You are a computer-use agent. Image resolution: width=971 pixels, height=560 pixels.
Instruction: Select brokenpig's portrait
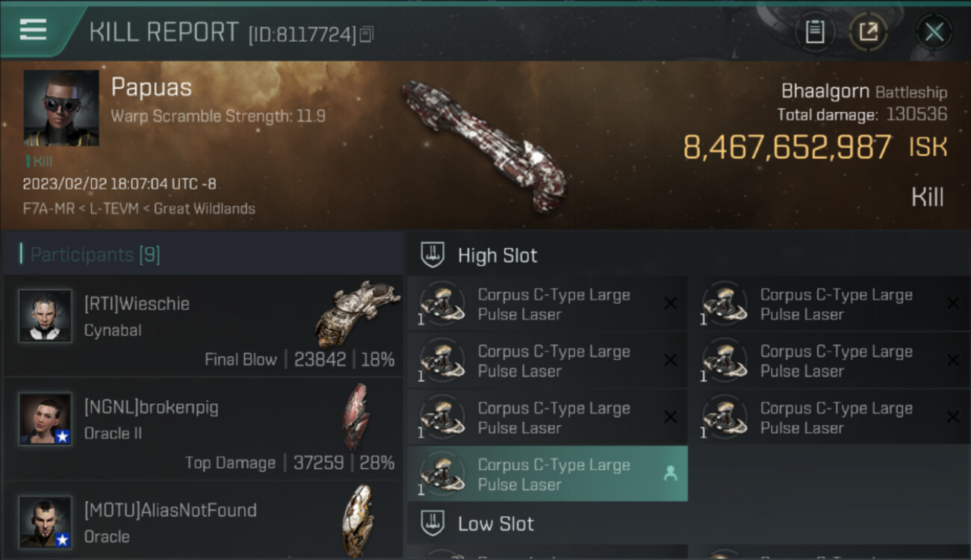[x=46, y=419]
